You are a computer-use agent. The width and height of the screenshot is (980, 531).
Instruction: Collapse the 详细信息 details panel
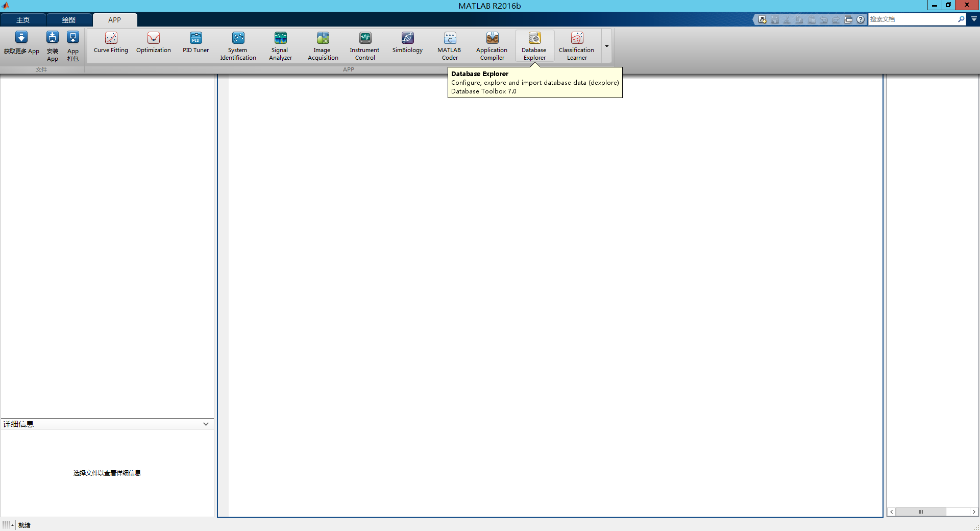click(206, 423)
